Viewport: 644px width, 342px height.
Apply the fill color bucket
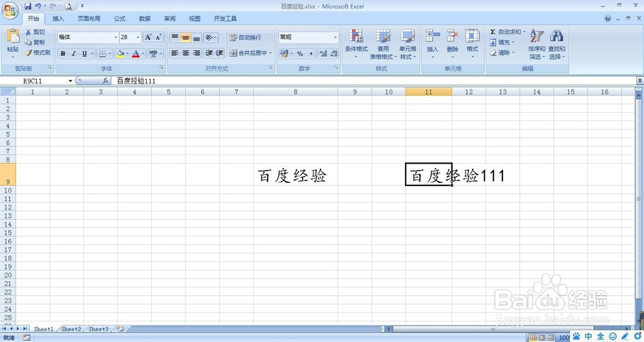[120, 53]
